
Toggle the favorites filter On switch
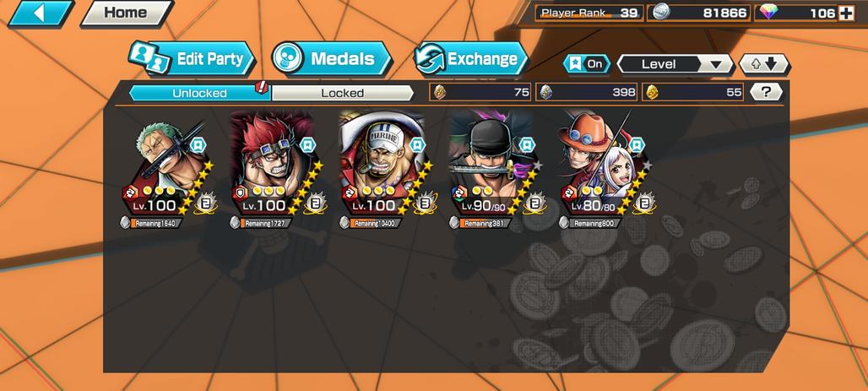click(587, 64)
